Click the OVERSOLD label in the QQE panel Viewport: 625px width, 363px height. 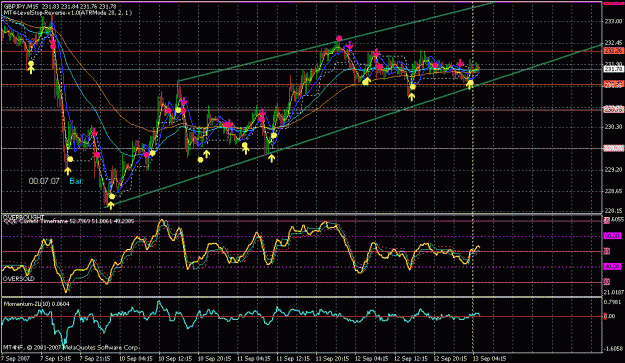click(19, 279)
